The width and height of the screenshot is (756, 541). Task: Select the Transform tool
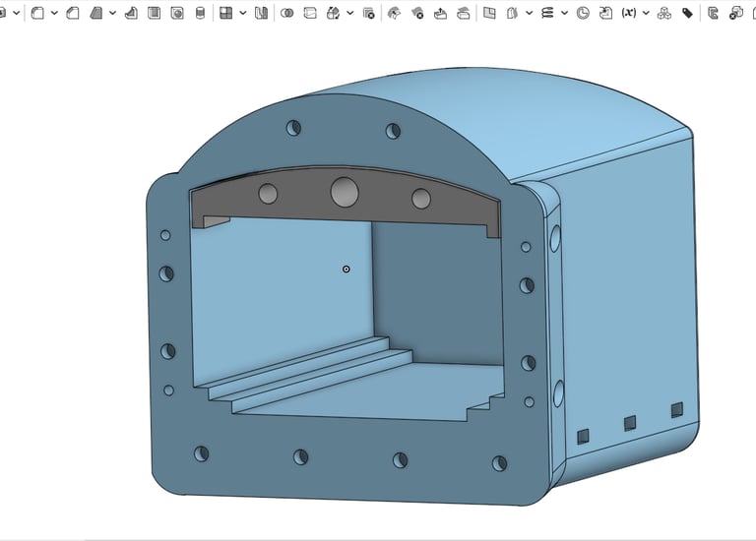click(333, 13)
